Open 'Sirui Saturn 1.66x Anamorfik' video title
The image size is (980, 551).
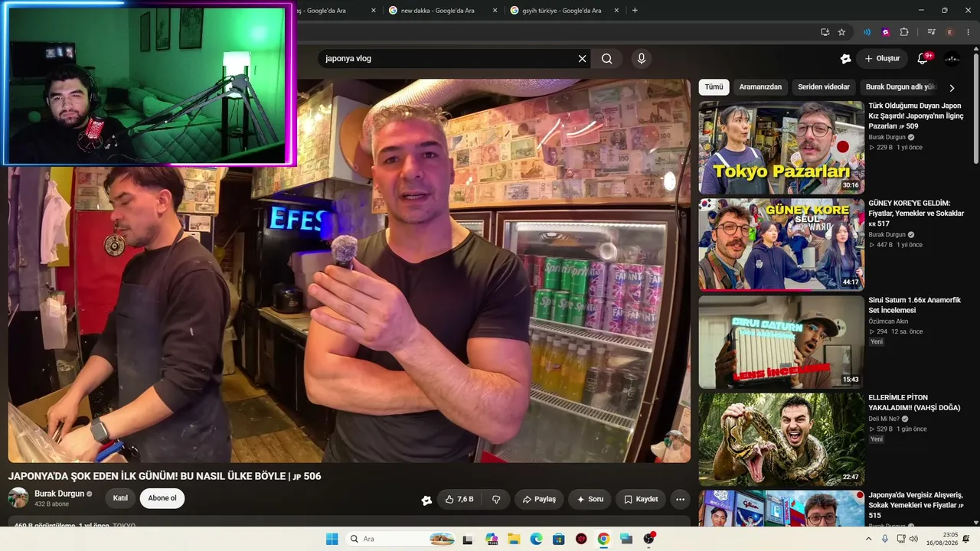click(914, 305)
